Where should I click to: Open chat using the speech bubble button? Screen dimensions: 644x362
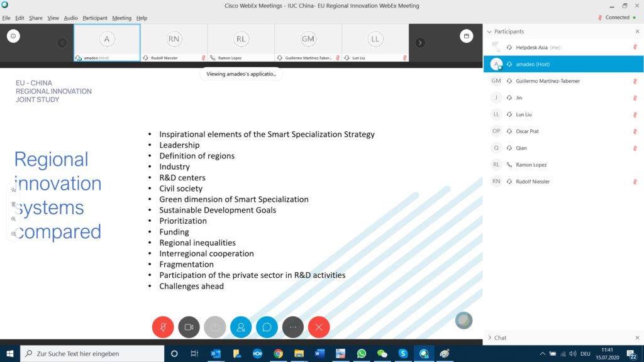click(267, 327)
